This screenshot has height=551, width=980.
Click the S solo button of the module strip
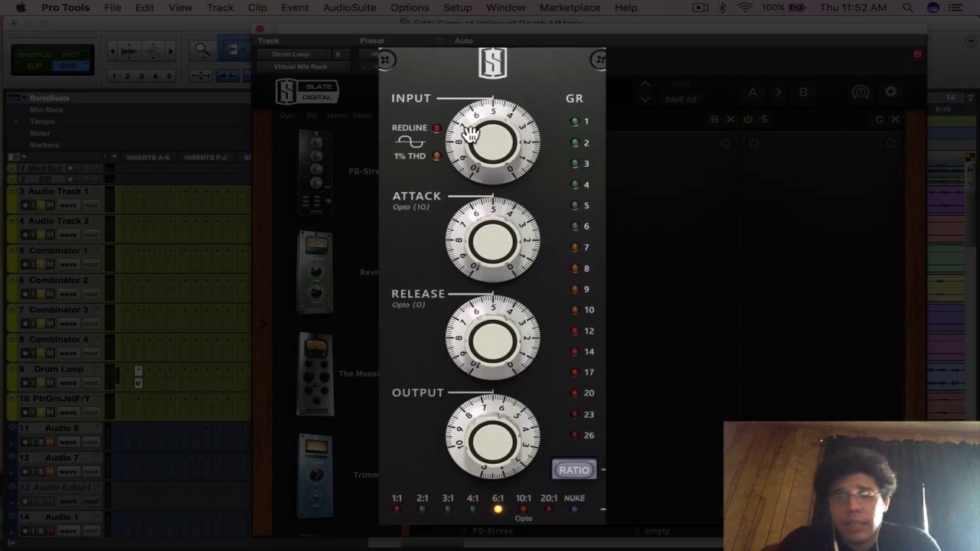pos(763,119)
